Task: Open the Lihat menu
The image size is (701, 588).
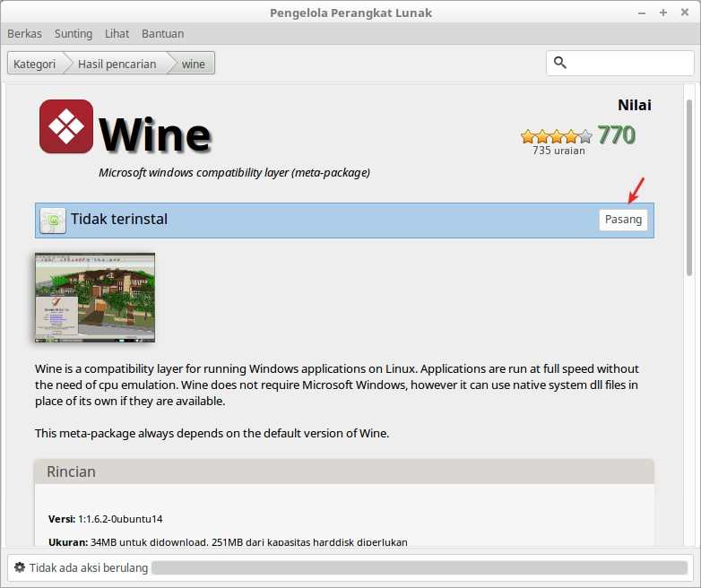Action: click(117, 33)
